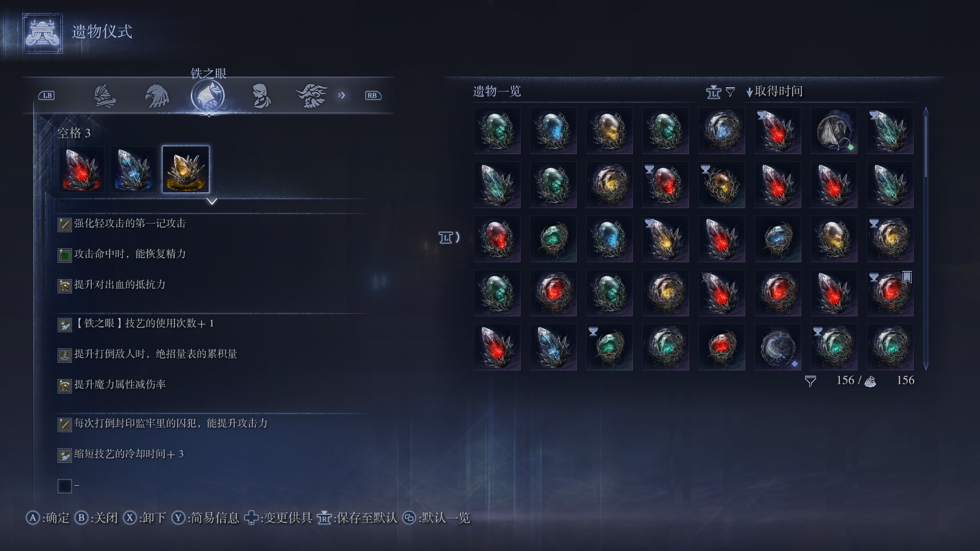This screenshot has height=551, width=980.
Task: Switch to the dragon-emblem character tab
Action: tap(311, 96)
